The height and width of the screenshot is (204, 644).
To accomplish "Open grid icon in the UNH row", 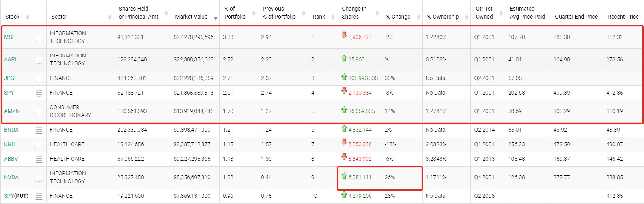I will pos(39,145).
